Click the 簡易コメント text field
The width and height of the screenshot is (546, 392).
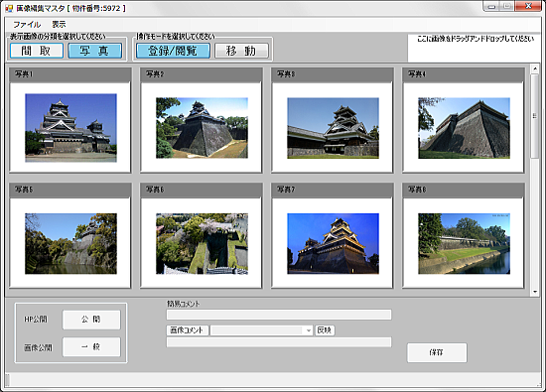pos(279,315)
